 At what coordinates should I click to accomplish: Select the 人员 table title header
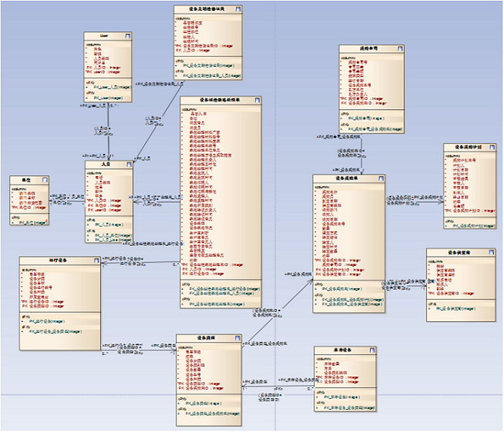[x=105, y=164]
